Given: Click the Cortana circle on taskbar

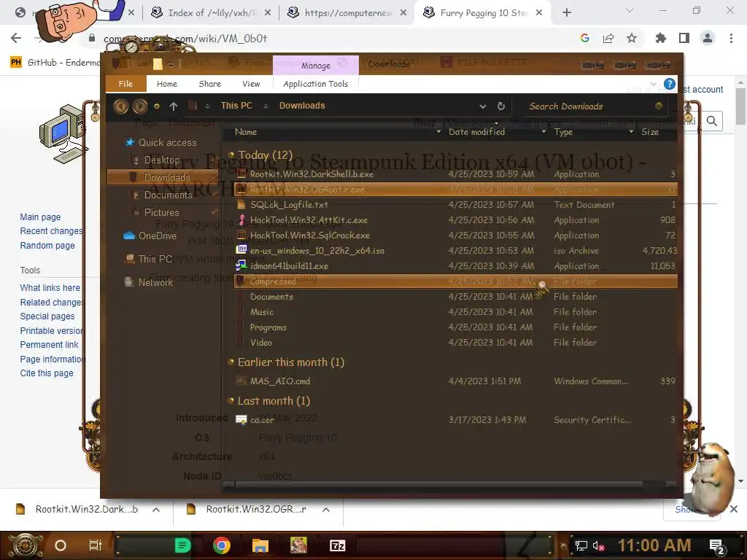Looking at the screenshot, I should [61, 545].
